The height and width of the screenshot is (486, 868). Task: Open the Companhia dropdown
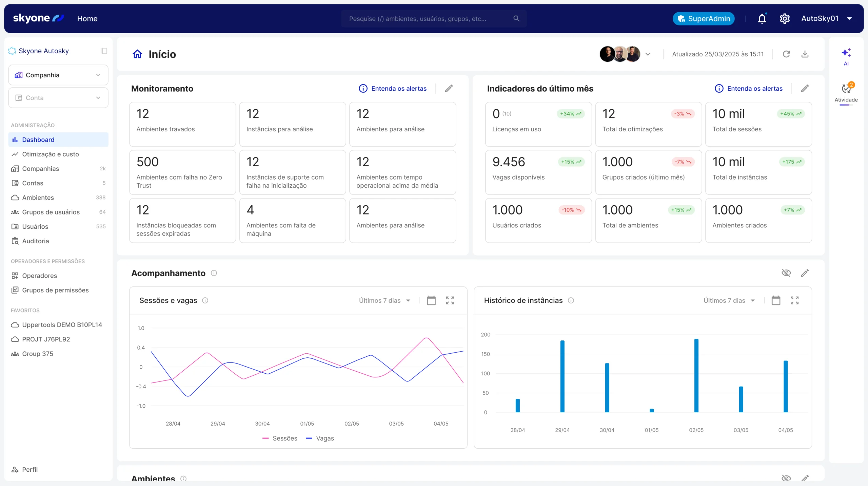pyautogui.click(x=58, y=75)
